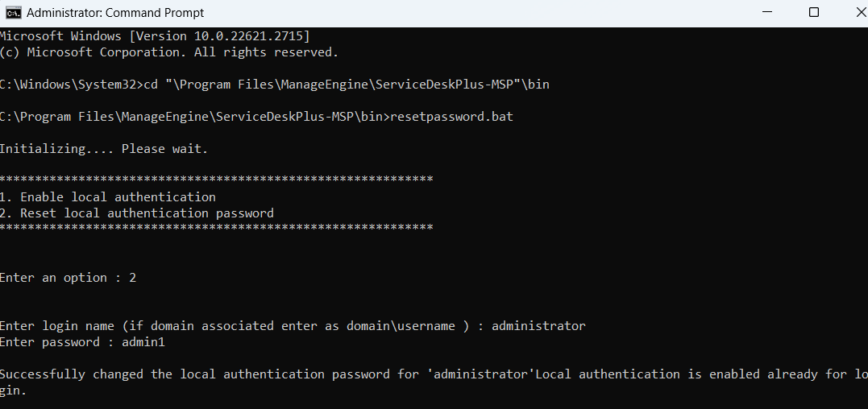Click the Microsoft Corporation copyright line

(169, 52)
